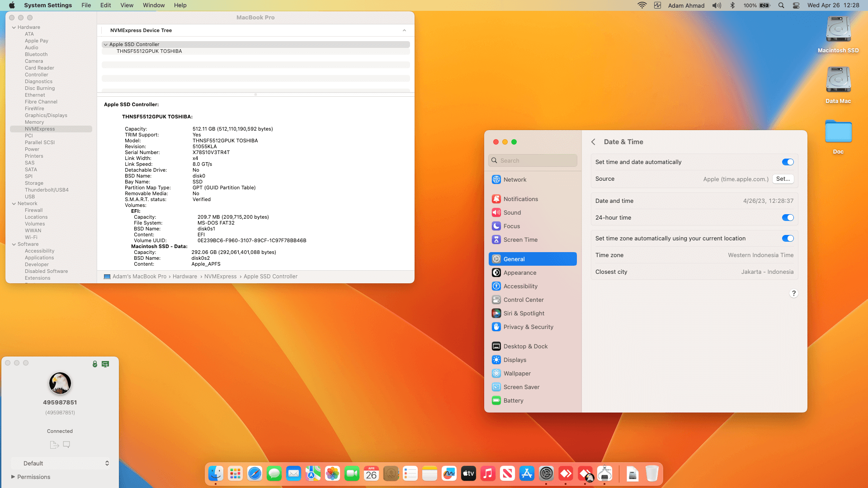Viewport: 868px width, 488px height.
Task: Open Freeform from the Dock
Action: click(x=449, y=474)
